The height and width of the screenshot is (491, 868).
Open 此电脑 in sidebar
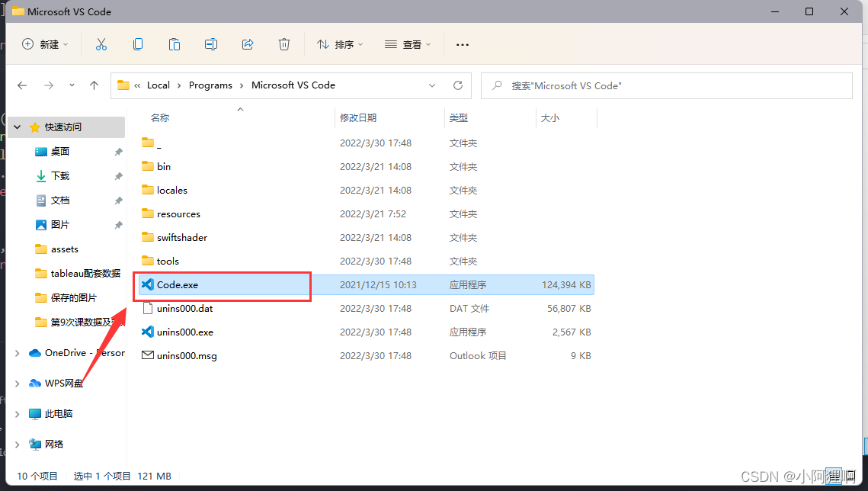tap(58, 414)
